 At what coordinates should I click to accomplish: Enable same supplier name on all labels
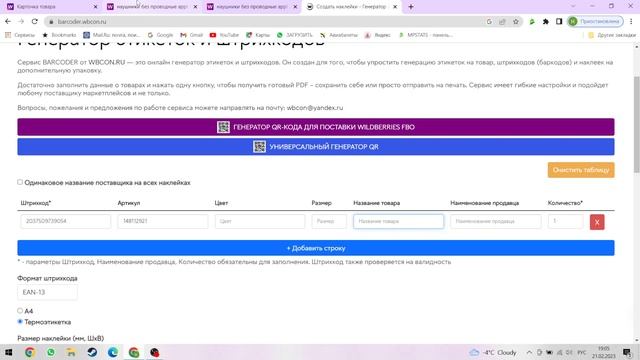[x=20, y=182]
